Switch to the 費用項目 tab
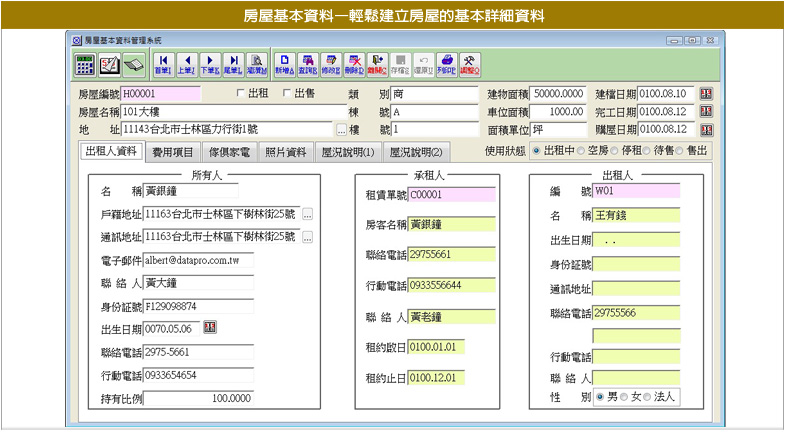786x432 pixels. click(174, 152)
